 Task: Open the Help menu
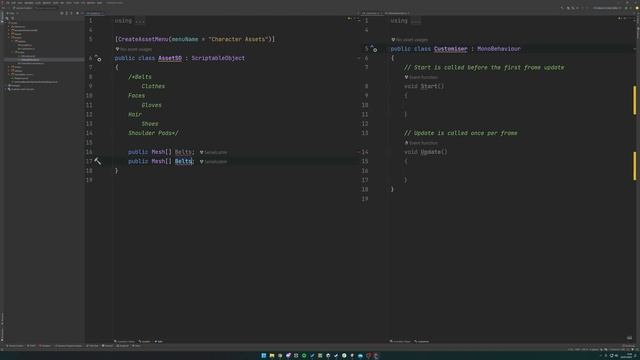tap(100, 3)
